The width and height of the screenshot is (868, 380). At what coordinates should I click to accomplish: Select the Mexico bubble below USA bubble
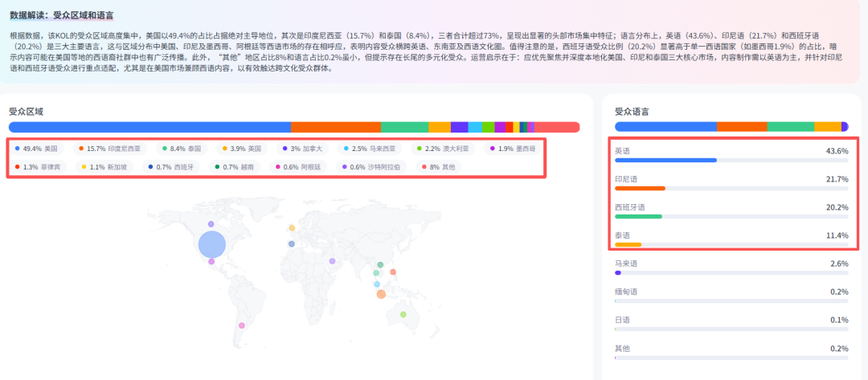pos(211,262)
